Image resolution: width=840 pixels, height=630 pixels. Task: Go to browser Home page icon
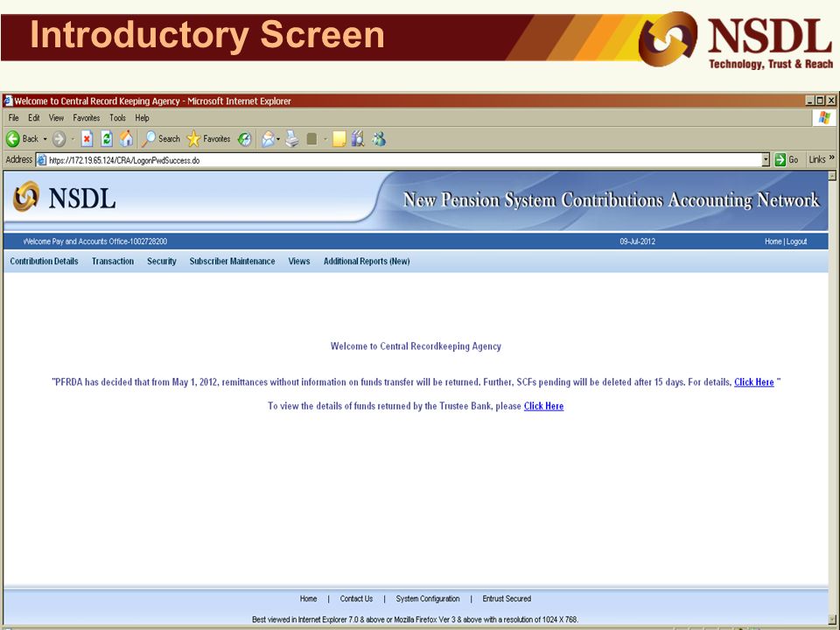point(126,139)
